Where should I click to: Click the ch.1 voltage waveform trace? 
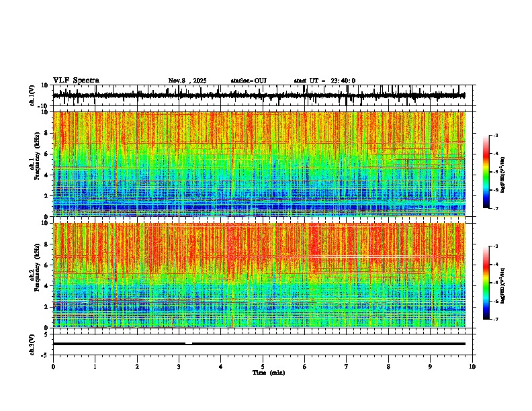(x=259, y=95)
